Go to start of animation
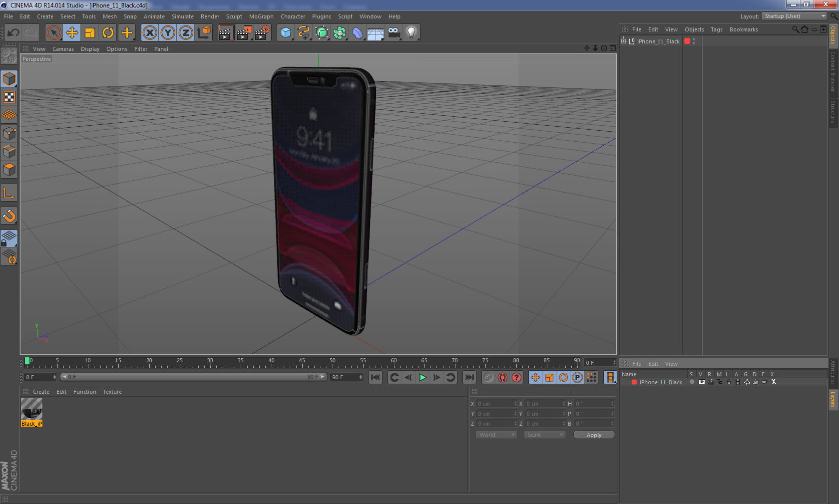The width and height of the screenshot is (839, 504). pyautogui.click(x=376, y=377)
